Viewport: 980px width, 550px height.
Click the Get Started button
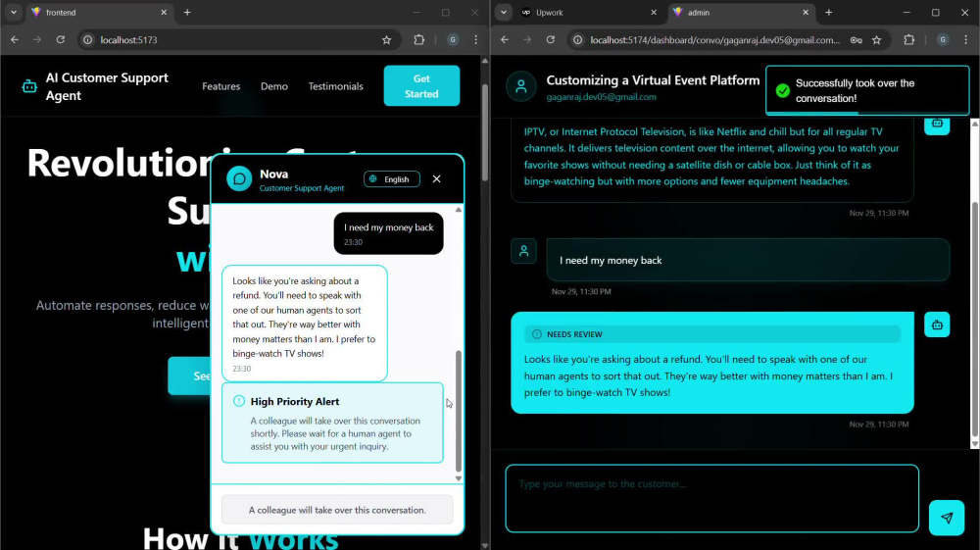(421, 86)
